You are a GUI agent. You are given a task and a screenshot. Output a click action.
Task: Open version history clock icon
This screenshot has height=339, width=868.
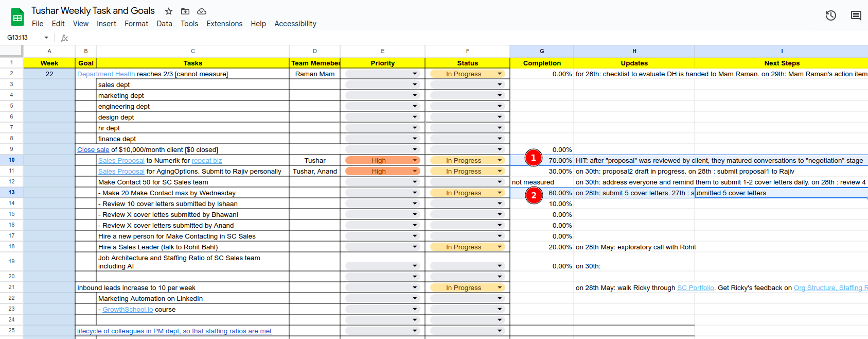pyautogui.click(x=831, y=15)
